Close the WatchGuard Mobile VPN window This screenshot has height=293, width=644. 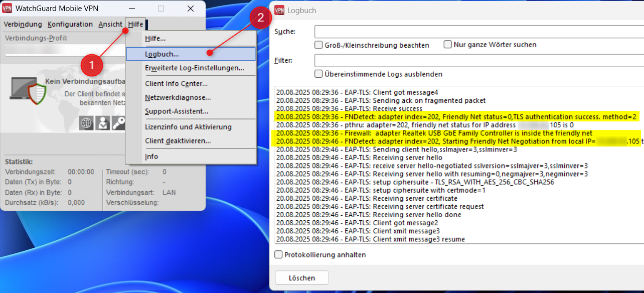click(x=191, y=9)
